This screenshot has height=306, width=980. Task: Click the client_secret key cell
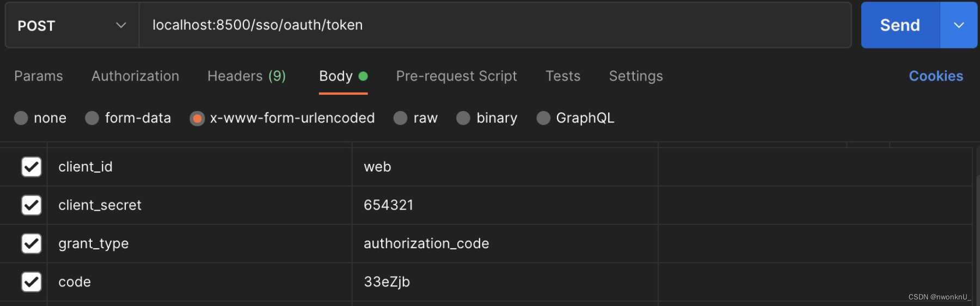click(200, 205)
